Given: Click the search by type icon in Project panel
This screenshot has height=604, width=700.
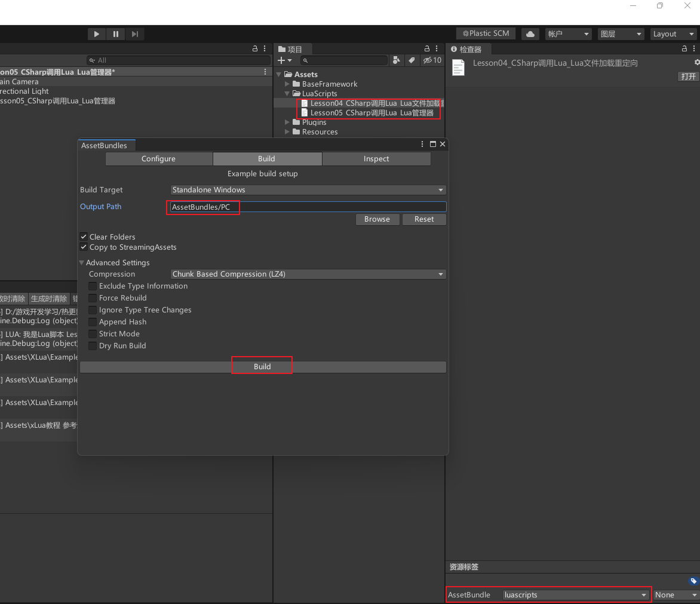Looking at the screenshot, I should click(396, 60).
